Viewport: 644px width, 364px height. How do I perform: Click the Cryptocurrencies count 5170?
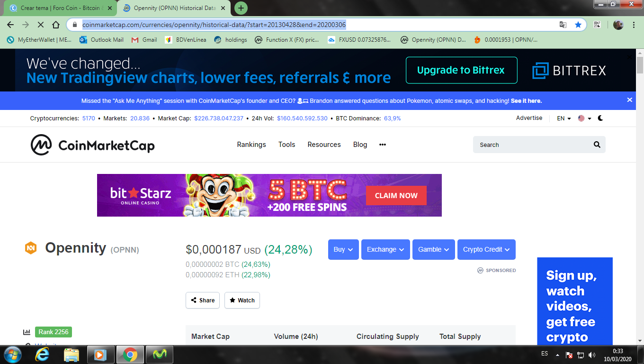pos(89,118)
